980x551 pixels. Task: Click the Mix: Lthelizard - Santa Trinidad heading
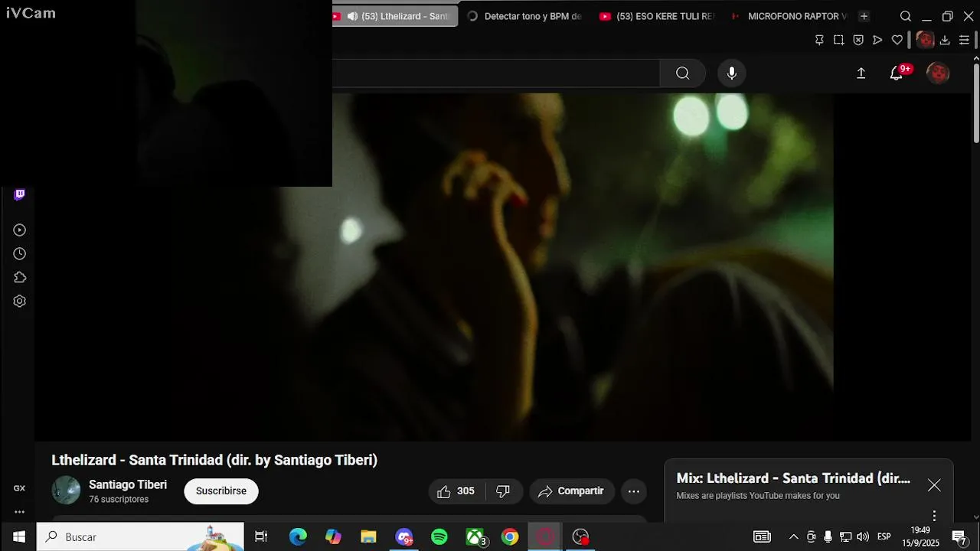(x=793, y=478)
